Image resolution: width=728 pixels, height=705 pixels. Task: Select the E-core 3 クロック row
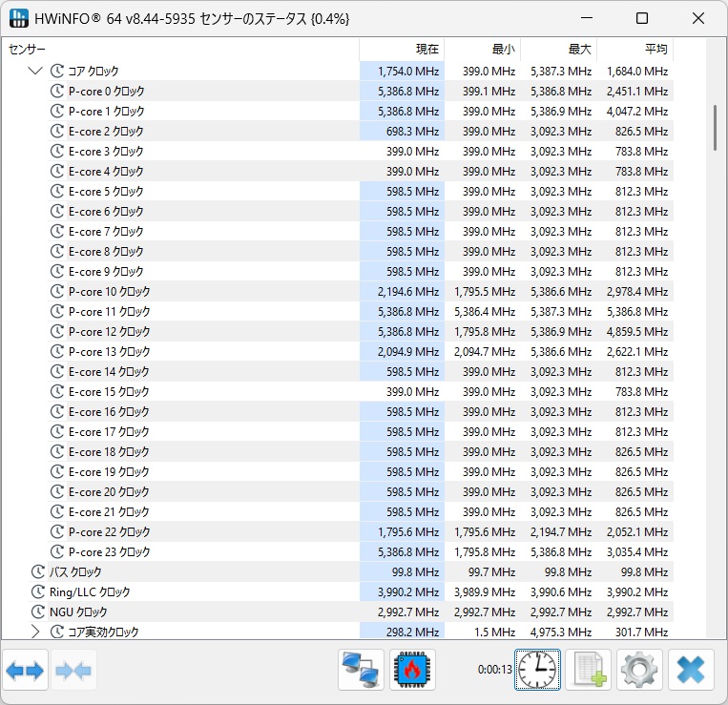[x=361, y=152]
